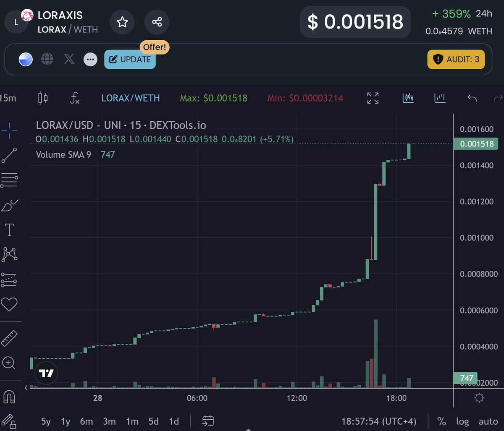Select the horizontal lines Fib tool
Image resolution: width=504 pixels, height=431 pixels.
pyautogui.click(x=9, y=180)
